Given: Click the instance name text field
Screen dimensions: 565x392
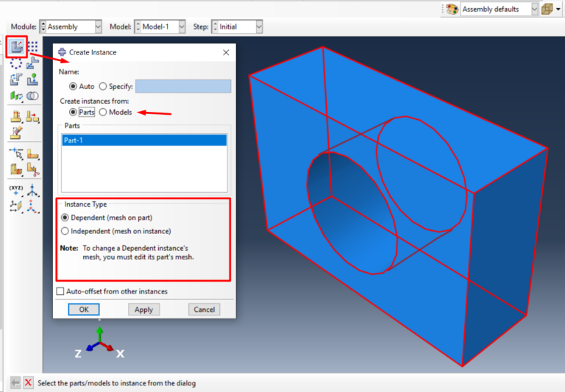Looking at the screenshot, I should pyautogui.click(x=183, y=86).
